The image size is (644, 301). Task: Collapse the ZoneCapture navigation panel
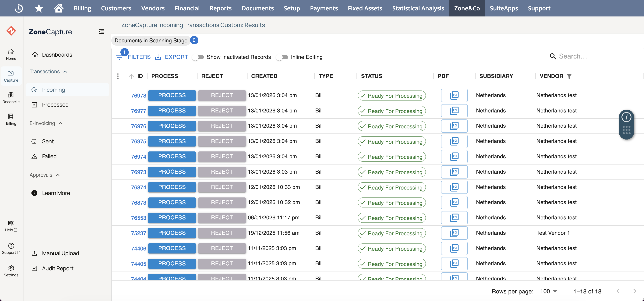101,31
